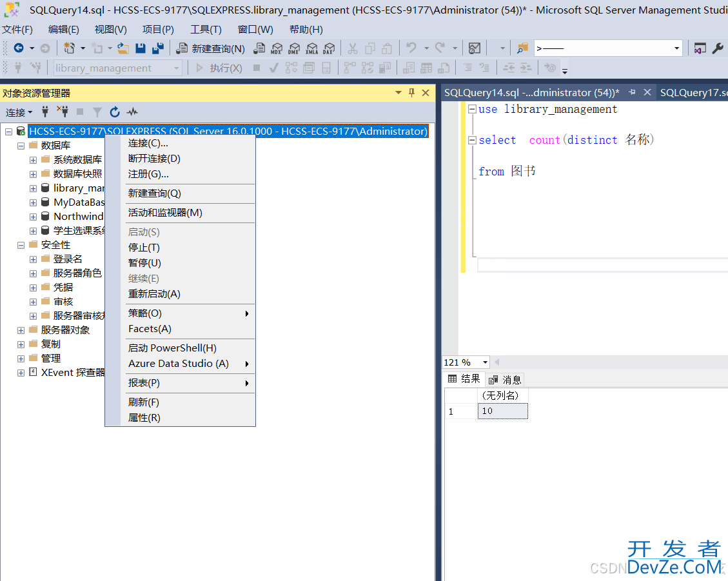Click the 新建查询(N) toolbar button
This screenshot has width=728, height=581.
pyautogui.click(x=212, y=48)
